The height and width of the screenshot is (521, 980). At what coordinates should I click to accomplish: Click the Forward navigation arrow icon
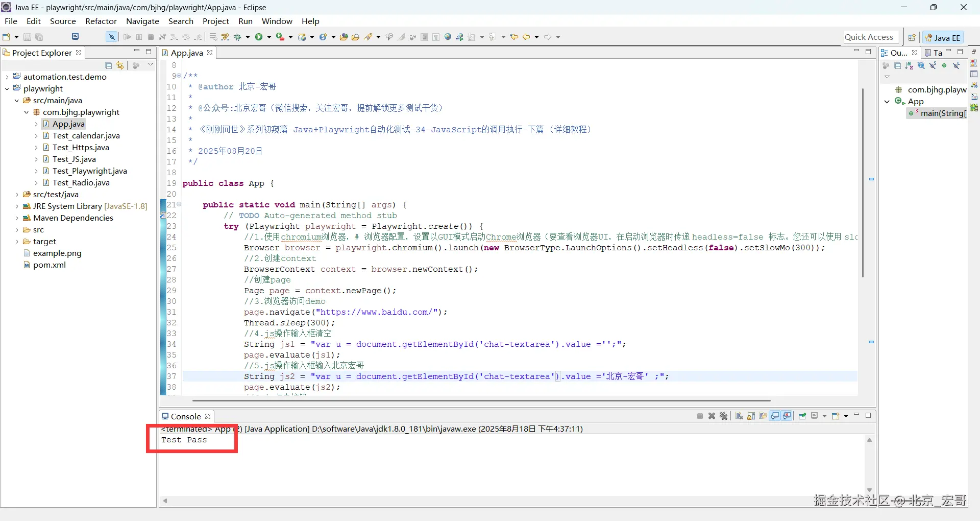548,37
